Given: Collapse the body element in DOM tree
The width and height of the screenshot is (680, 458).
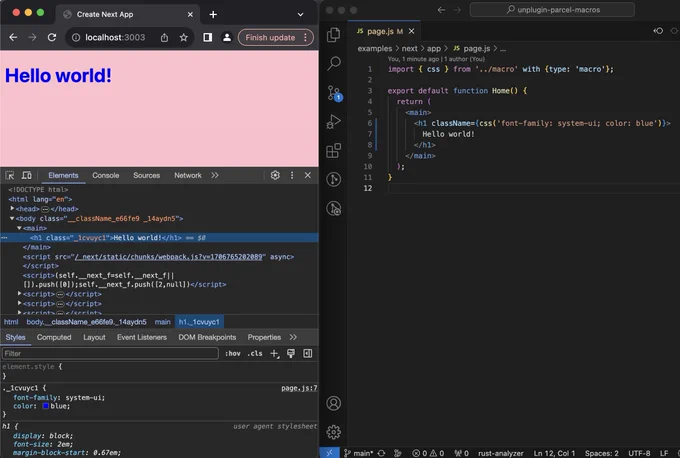Looking at the screenshot, I should pyautogui.click(x=12, y=219).
